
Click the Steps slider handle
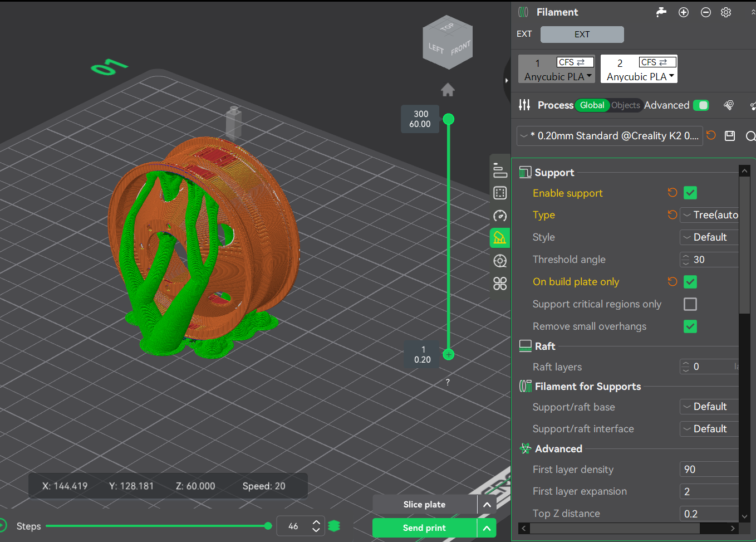268,526
